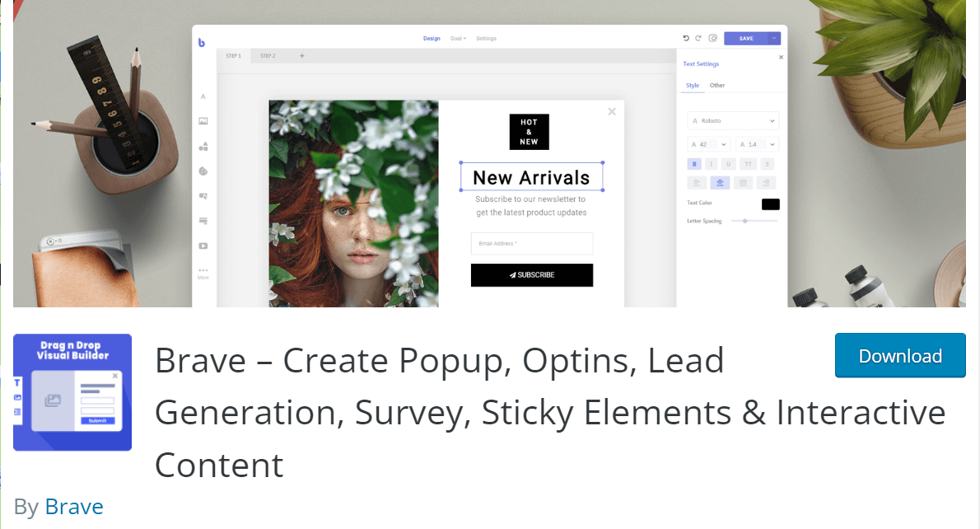
Task: Open the More elements menu in sidebar
Action: tap(203, 274)
